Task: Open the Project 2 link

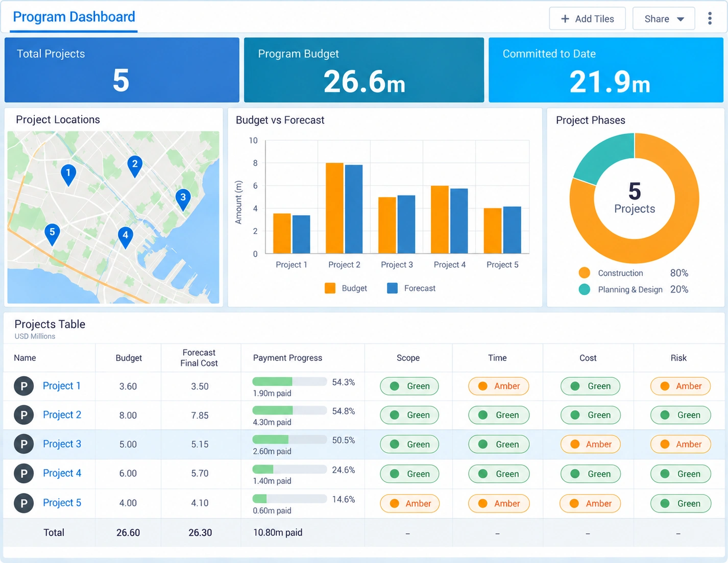Action: click(x=62, y=415)
